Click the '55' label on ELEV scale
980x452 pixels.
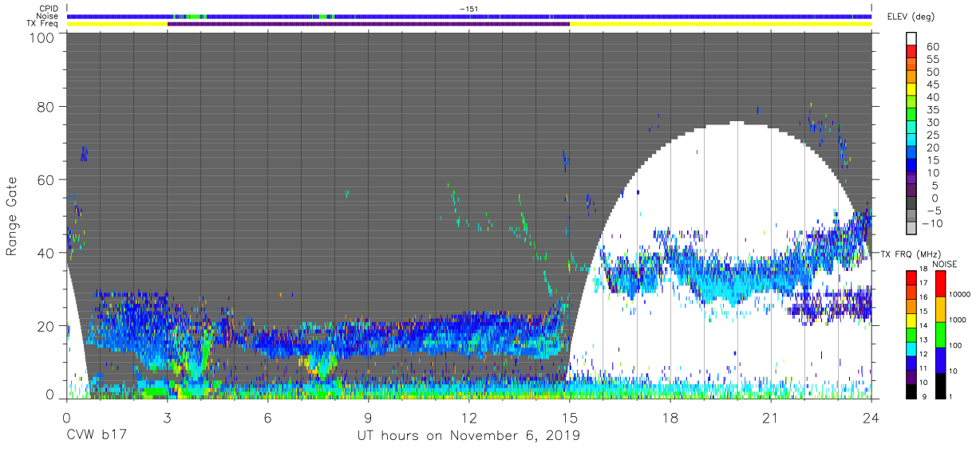point(932,60)
